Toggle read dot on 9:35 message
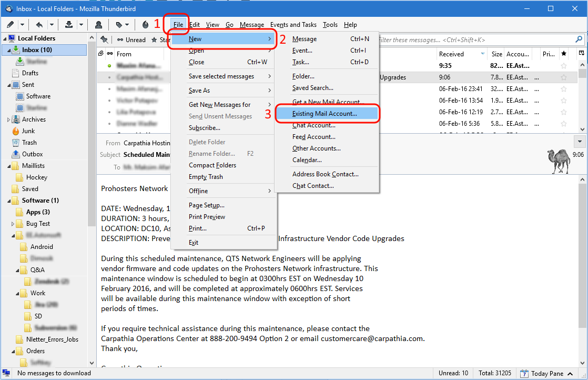 (109, 66)
